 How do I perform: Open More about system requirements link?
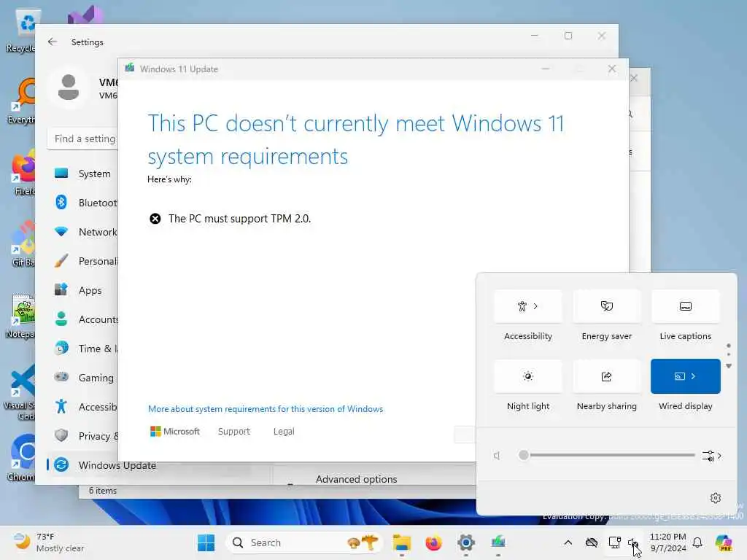[266, 409]
